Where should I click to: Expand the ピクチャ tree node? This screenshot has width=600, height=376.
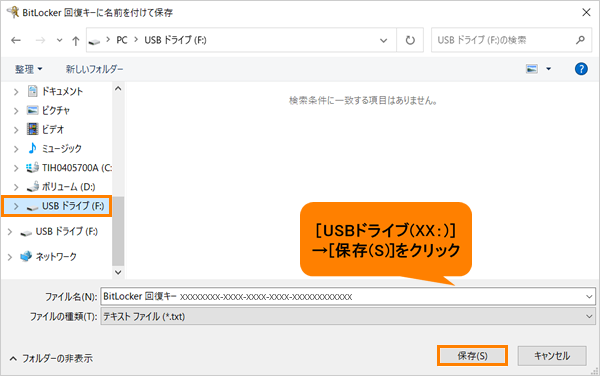[16, 111]
